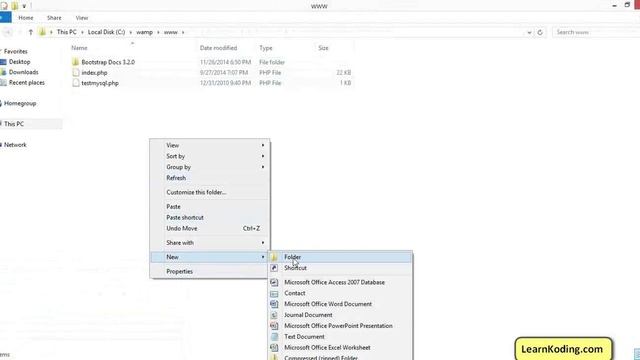Click index.php file icon
This screenshot has width=640, height=360.
(x=76, y=73)
